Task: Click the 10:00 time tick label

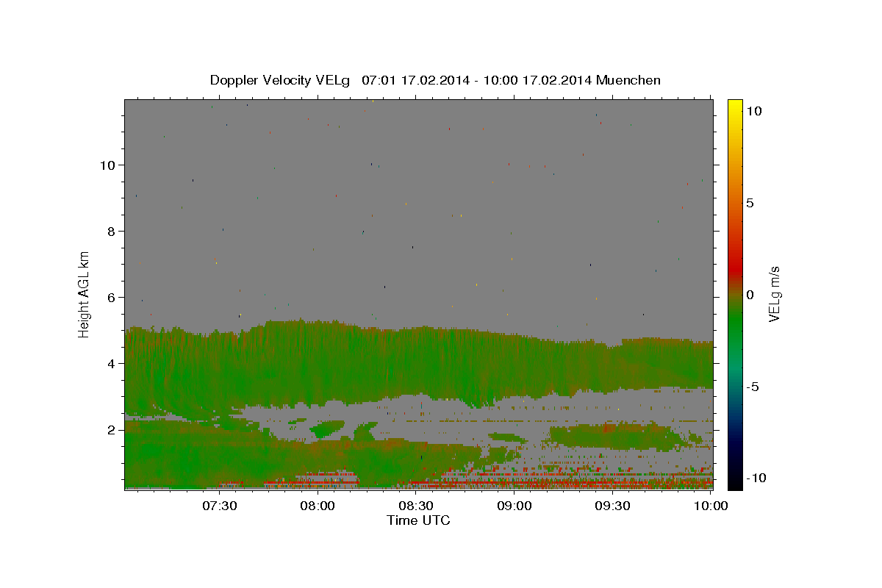Action: point(711,506)
